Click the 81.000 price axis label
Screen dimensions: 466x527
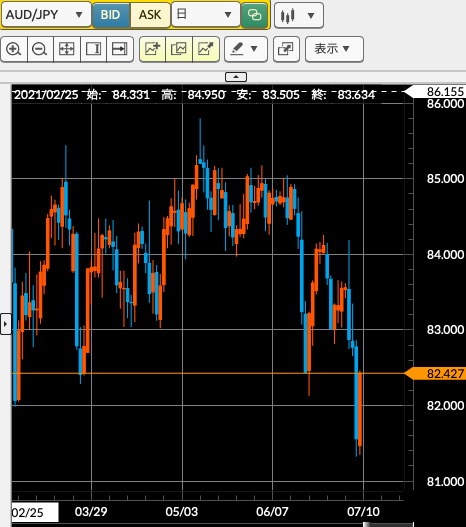[445, 482]
